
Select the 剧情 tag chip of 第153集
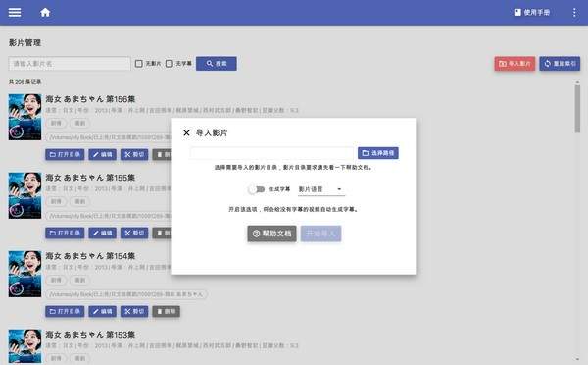(56, 358)
